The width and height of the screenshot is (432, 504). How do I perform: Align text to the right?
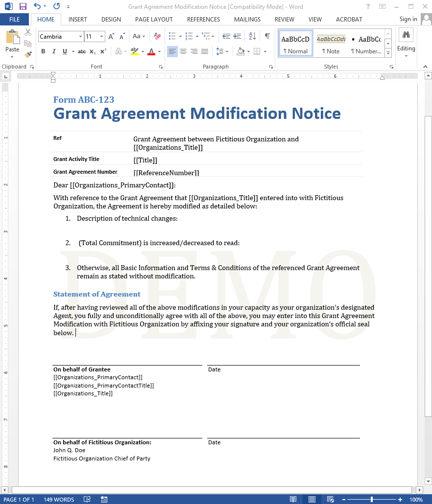tap(194, 51)
